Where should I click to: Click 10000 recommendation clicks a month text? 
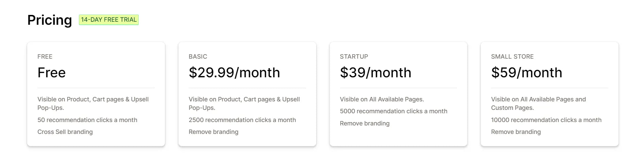pos(546,120)
